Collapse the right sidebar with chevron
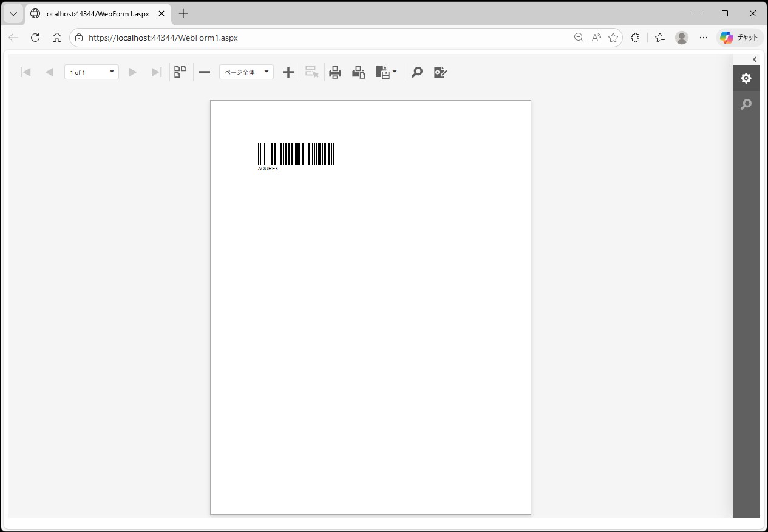Screen dimensions: 768x532 (755, 59)
